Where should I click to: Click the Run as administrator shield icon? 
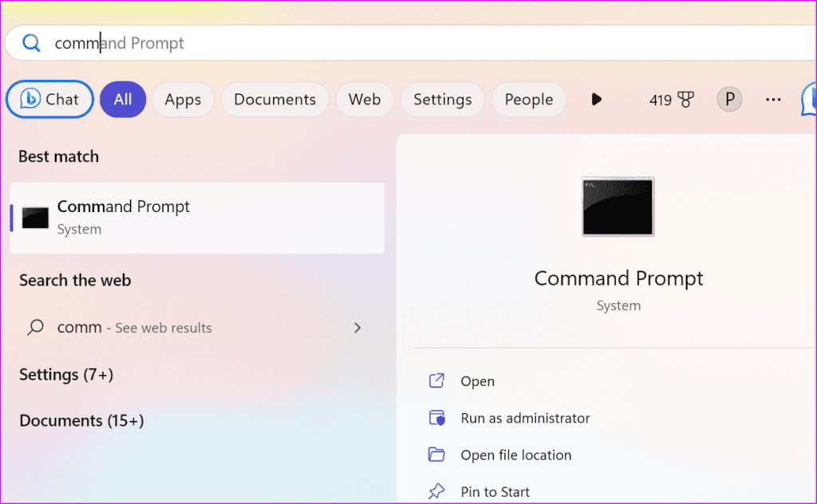437,418
